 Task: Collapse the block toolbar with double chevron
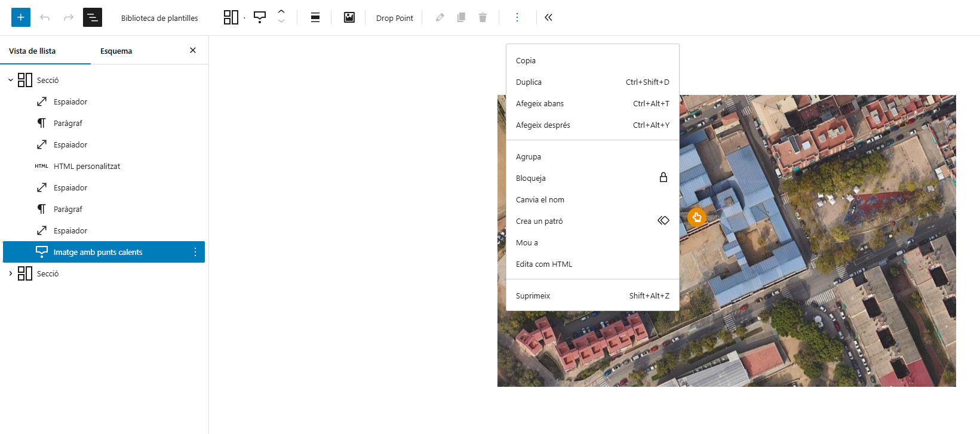(x=548, y=17)
